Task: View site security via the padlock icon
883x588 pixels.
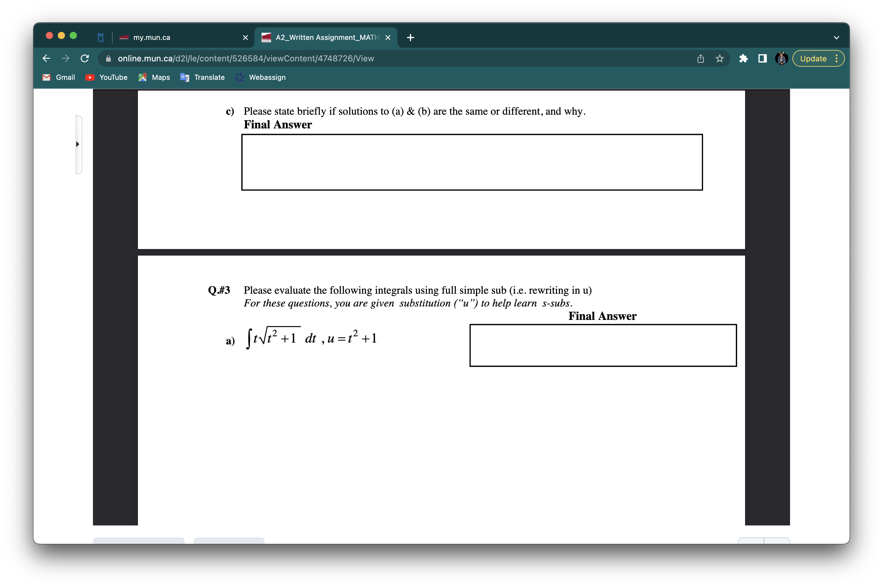Action: click(x=108, y=58)
